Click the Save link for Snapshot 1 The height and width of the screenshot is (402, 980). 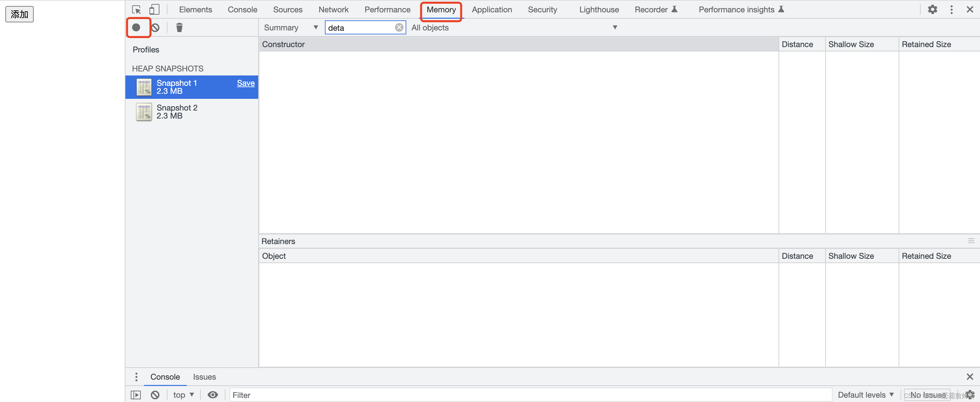click(x=246, y=83)
